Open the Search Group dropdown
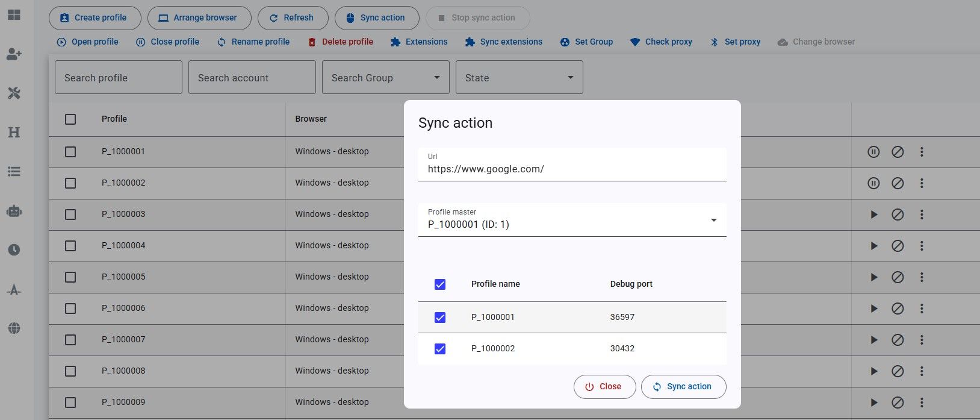The height and width of the screenshot is (420, 980). click(x=386, y=77)
